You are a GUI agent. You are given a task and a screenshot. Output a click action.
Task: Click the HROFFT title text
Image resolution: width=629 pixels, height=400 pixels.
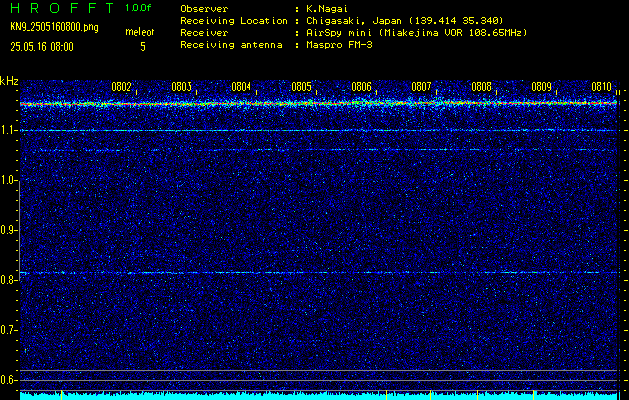pos(62,8)
